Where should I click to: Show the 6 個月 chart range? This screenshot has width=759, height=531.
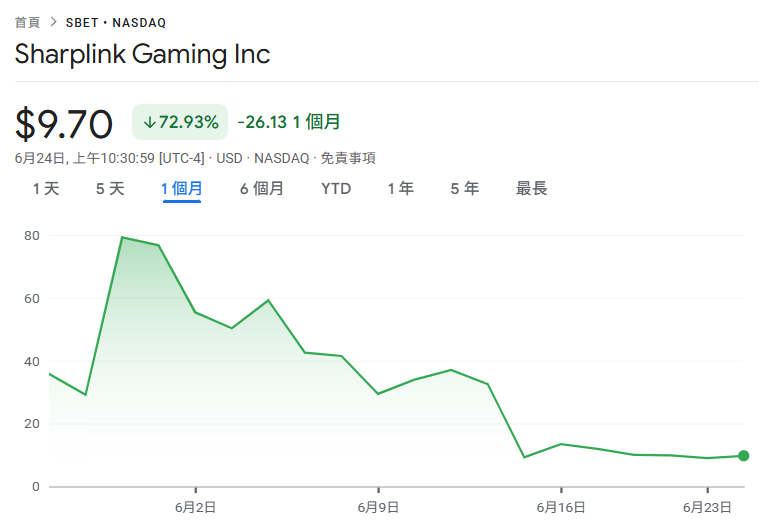[261, 188]
